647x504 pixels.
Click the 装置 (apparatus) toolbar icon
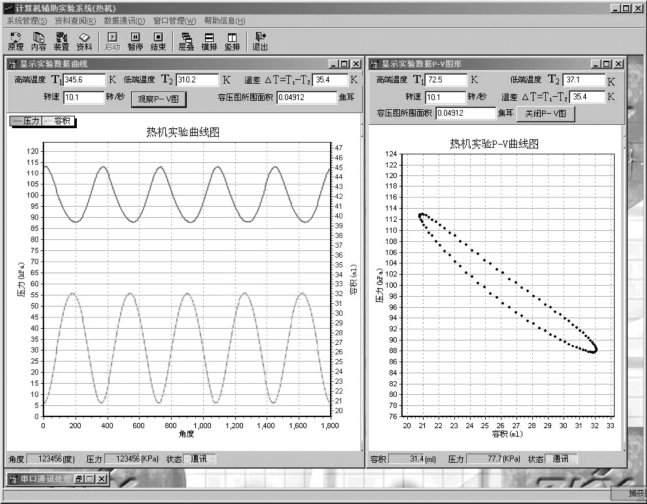62,40
